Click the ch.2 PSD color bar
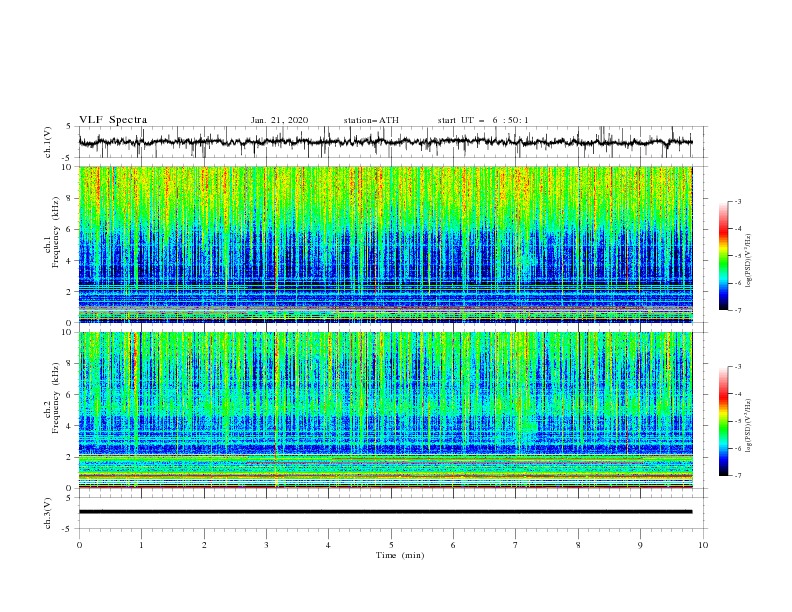The width and height of the screenshot is (792, 612). point(723,421)
